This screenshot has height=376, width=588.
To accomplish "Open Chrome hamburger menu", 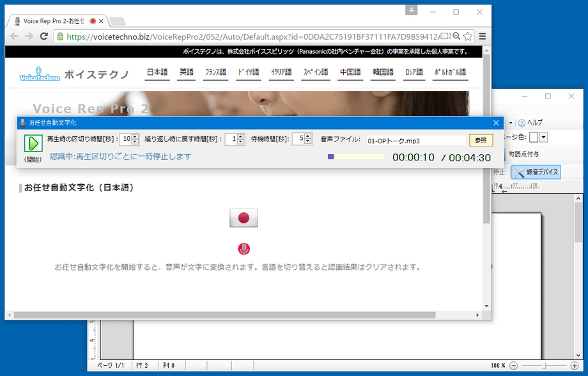I will tap(483, 36).
